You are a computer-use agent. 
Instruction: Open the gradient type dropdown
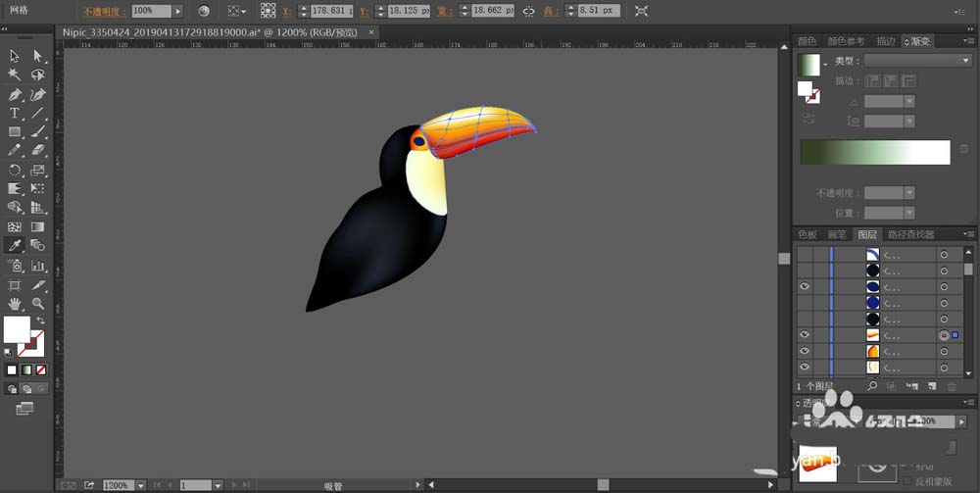(x=917, y=61)
